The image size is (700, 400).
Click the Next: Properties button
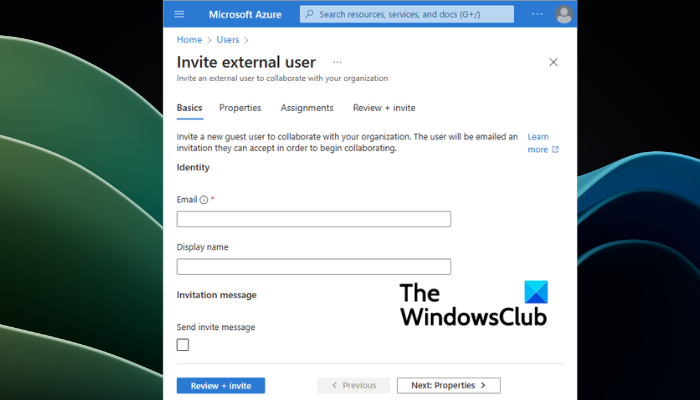tap(449, 385)
